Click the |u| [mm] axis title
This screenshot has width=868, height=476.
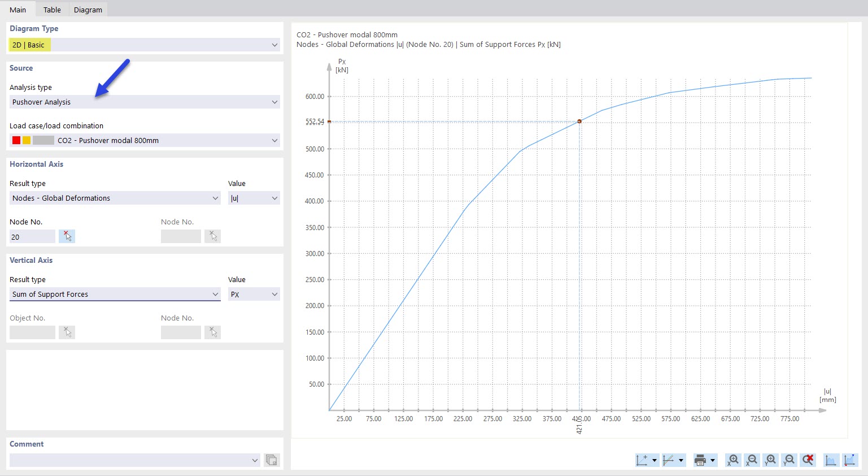tap(827, 395)
